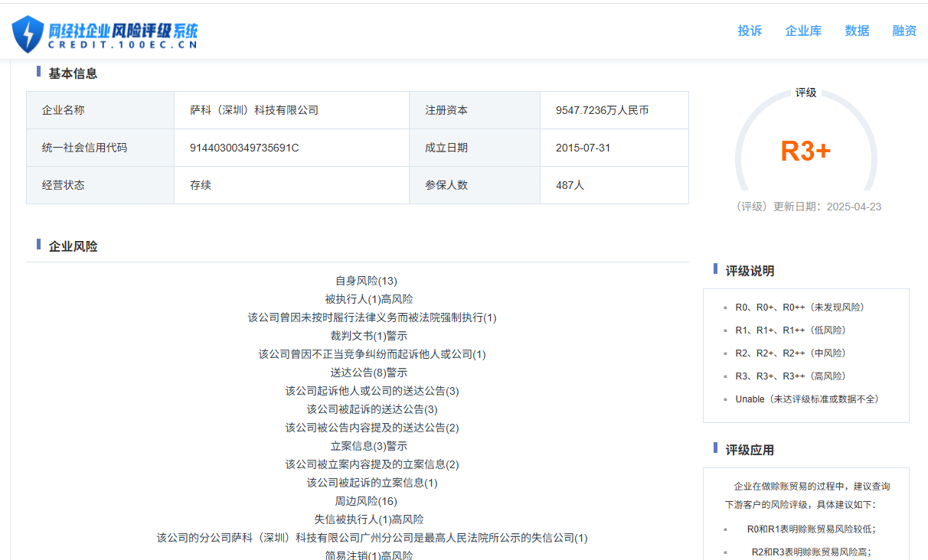This screenshot has width=928, height=560.
Task: Click the operating status value 存续
Action: [x=201, y=185]
